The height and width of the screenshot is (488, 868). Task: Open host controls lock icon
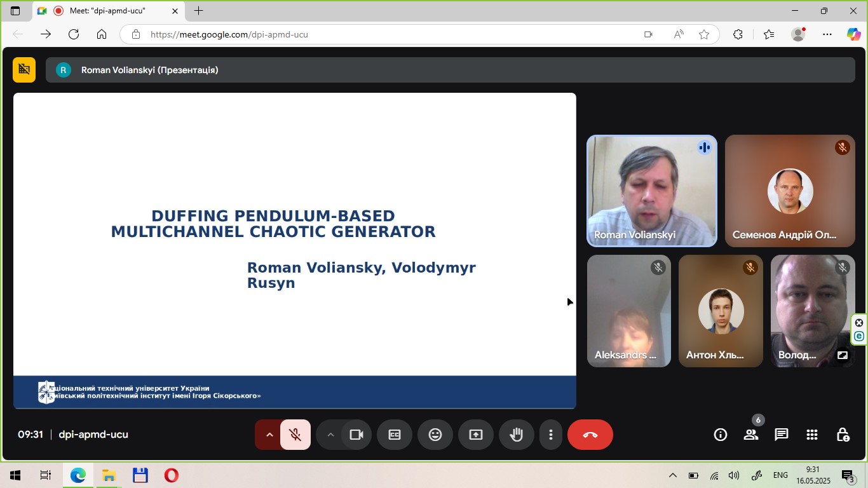click(x=843, y=435)
